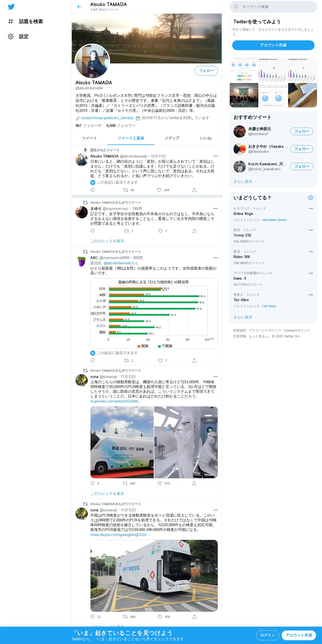Open もっと見る footer menu

(x=259, y=336)
